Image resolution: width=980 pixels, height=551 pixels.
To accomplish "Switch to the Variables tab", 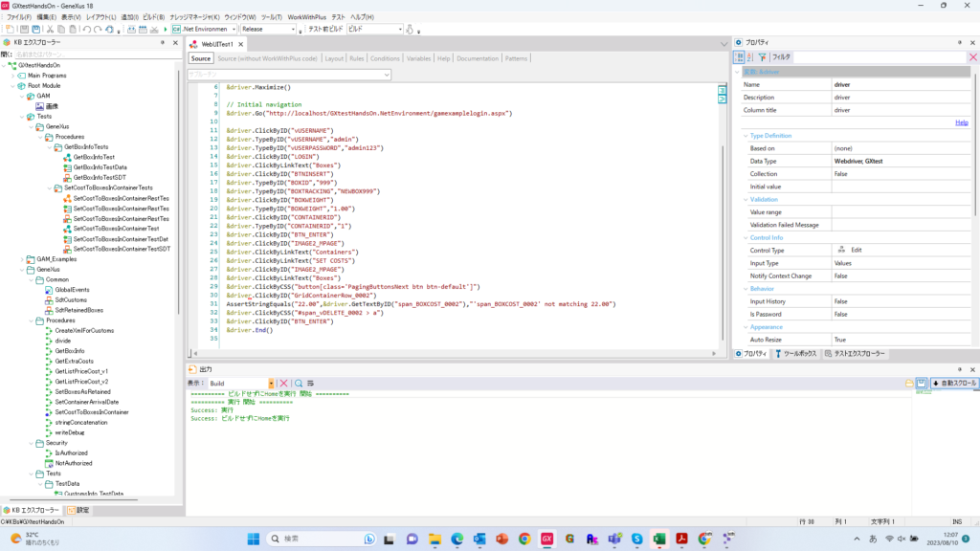I will (419, 58).
